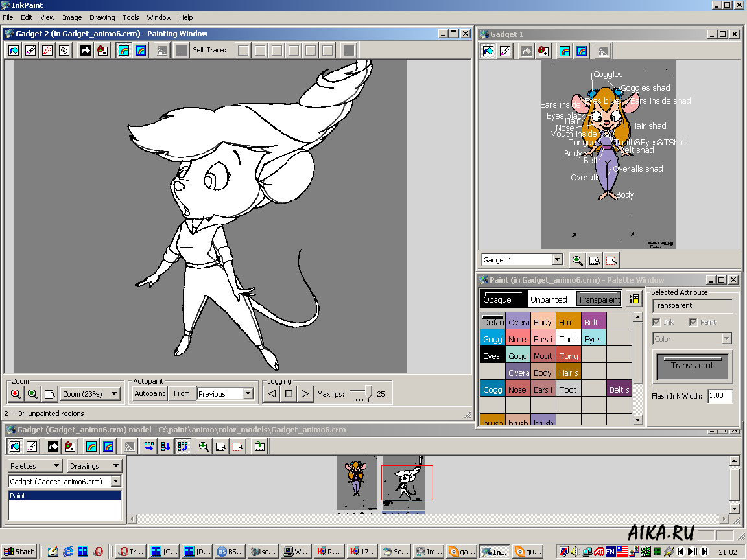This screenshot has height=560, width=747.
Task: Open the Edit menu
Action: (27, 17)
